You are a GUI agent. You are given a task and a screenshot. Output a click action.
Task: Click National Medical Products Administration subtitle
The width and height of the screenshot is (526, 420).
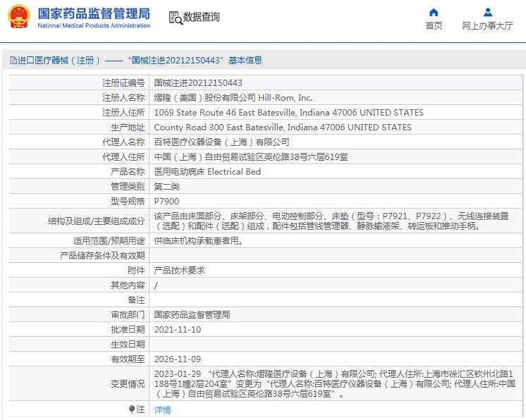click(x=94, y=25)
